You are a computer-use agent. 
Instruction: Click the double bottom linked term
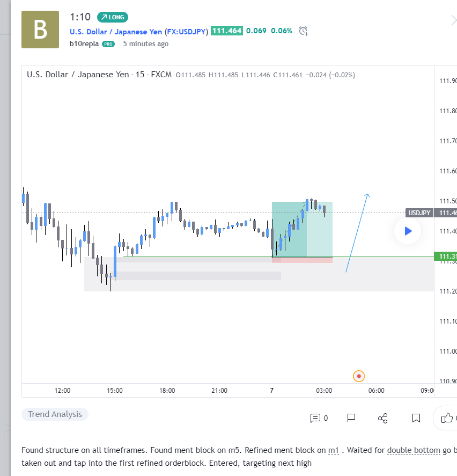[x=414, y=450]
